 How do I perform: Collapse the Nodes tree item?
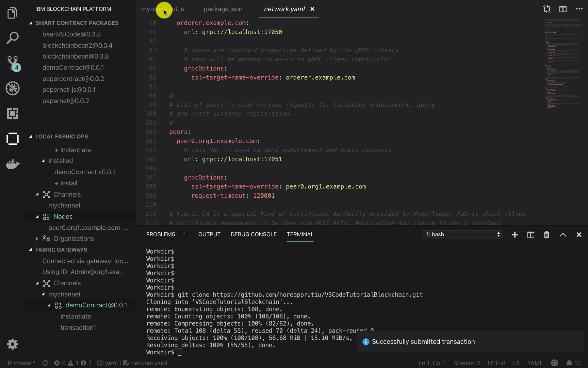pyautogui.click(x=37, y=217)
